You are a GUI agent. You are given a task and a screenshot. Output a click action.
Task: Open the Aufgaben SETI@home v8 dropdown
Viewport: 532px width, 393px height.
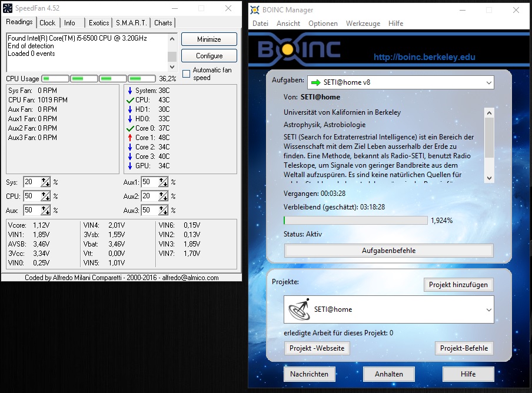(x=400, y=82)
